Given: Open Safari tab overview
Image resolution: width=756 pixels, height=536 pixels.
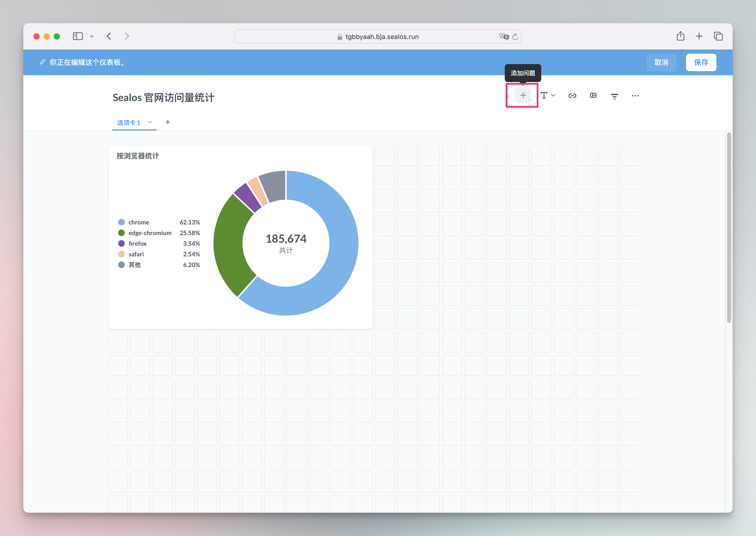Looking at the screenshot, I should point(718,36).
